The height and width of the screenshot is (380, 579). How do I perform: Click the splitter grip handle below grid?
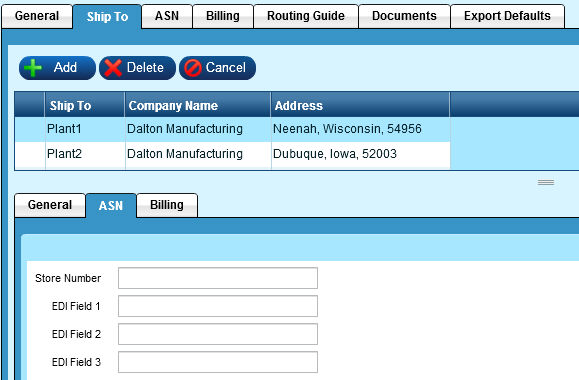pos(546,182)
